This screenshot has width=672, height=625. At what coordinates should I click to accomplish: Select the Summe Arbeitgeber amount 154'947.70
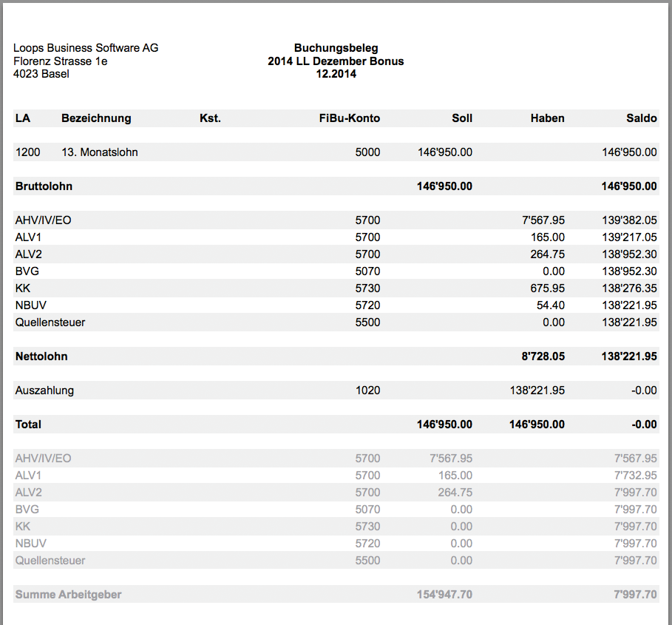[444, 595]
